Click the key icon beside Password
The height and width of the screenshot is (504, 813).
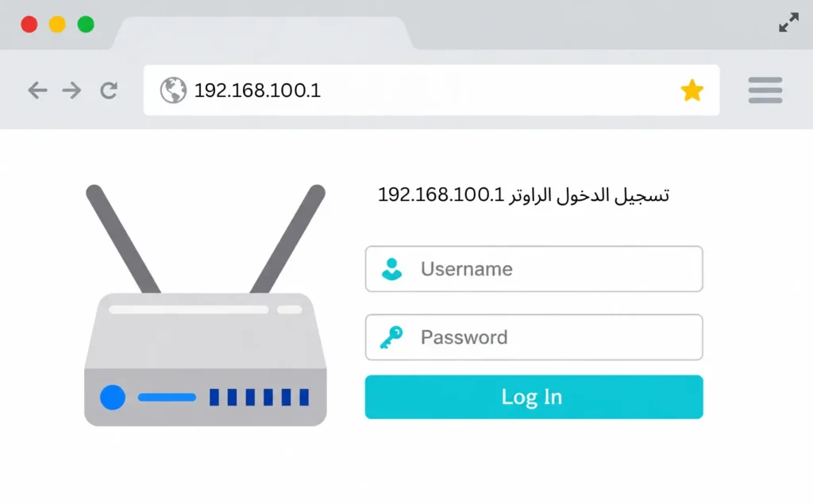click(x=391, y=337)
